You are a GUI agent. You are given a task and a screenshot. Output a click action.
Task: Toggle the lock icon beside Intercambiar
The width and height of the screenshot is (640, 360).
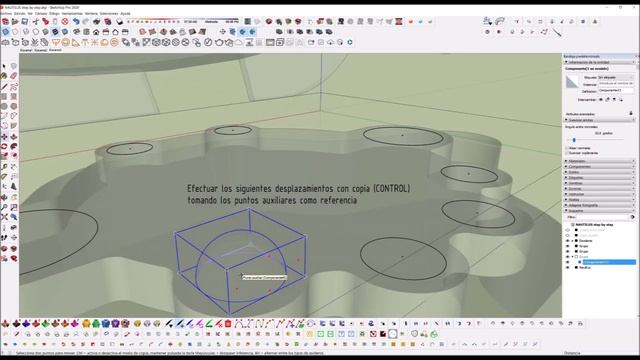[x=607, y=99]
